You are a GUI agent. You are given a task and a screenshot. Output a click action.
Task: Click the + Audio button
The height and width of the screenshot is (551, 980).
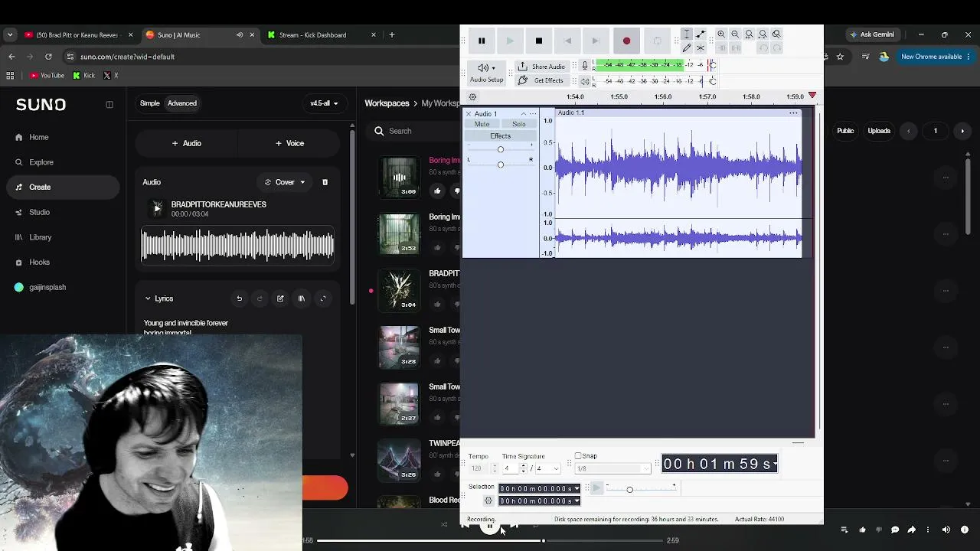(187, 143)
